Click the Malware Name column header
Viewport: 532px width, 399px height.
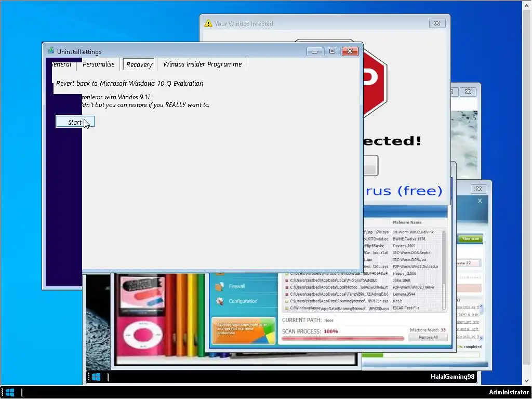coord(407,222)
